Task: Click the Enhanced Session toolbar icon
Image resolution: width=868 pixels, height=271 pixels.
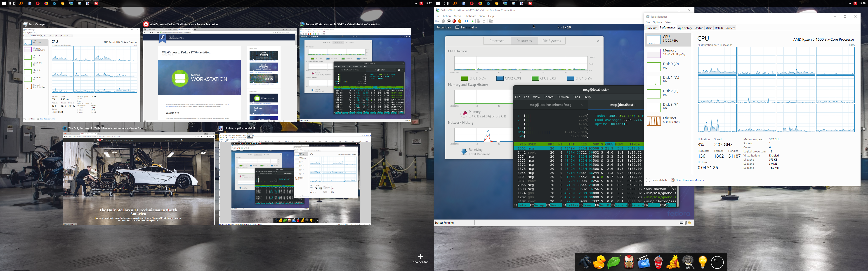Action: point(491,21)
